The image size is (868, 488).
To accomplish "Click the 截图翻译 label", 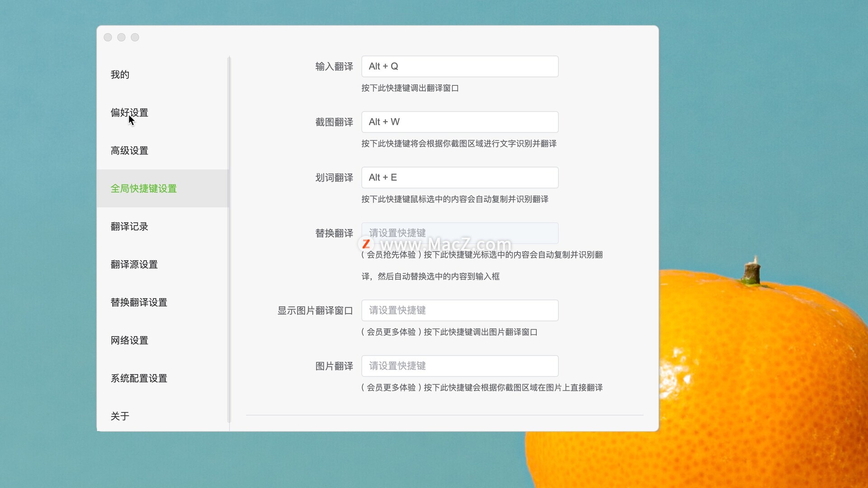I will pos(334,122).
